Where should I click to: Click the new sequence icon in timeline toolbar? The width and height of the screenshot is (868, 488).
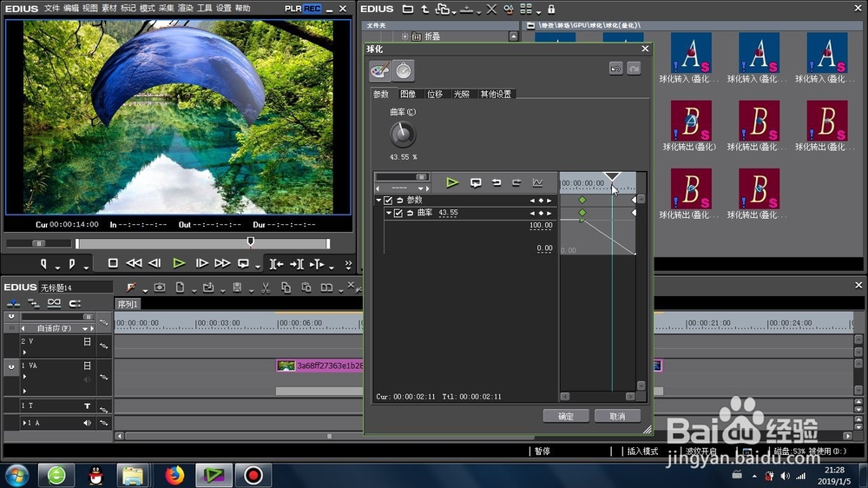pos(180,287)
